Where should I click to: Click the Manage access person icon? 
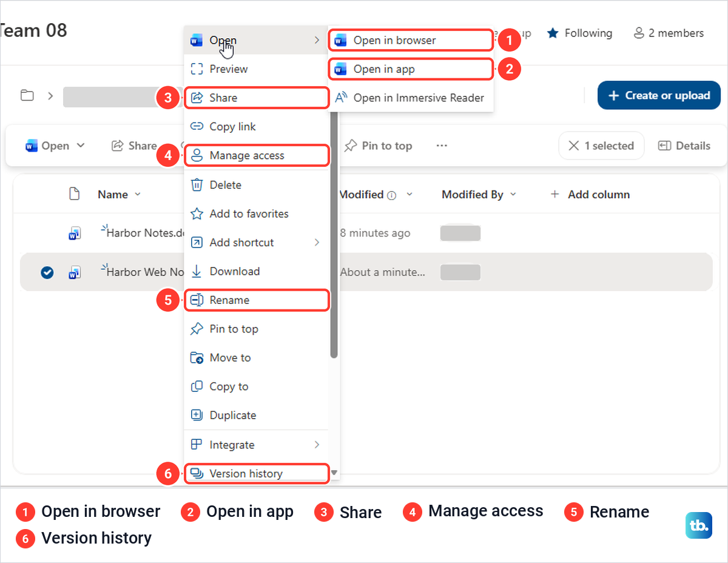[197, 156]
